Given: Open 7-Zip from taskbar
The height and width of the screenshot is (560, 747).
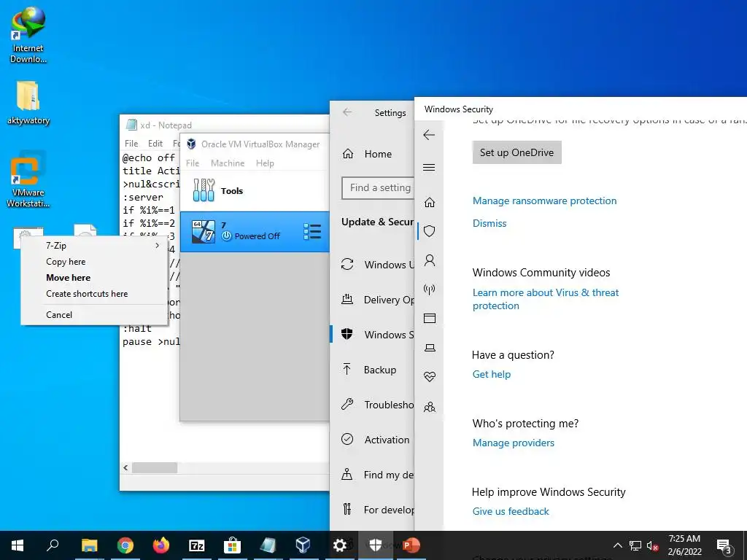Looking at the screenshot, I should click(197, 545).
